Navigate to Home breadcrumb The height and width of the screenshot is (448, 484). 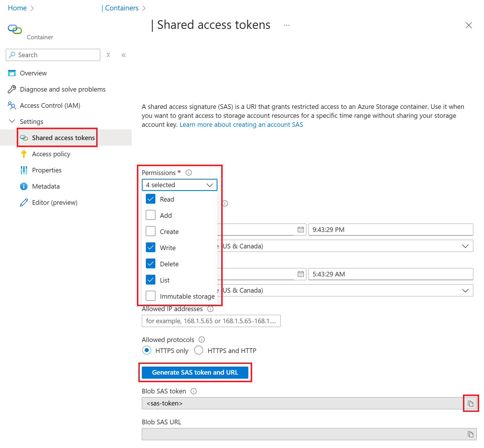(17, 8)
